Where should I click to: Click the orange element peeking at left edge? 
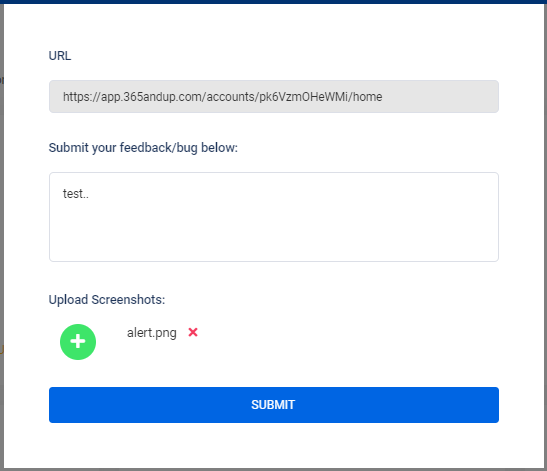(1, 349)
